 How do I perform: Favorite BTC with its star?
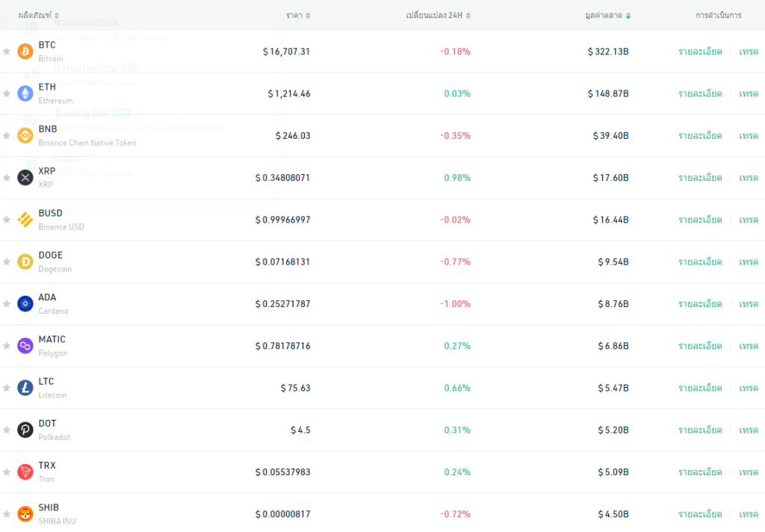pos(7,52)
